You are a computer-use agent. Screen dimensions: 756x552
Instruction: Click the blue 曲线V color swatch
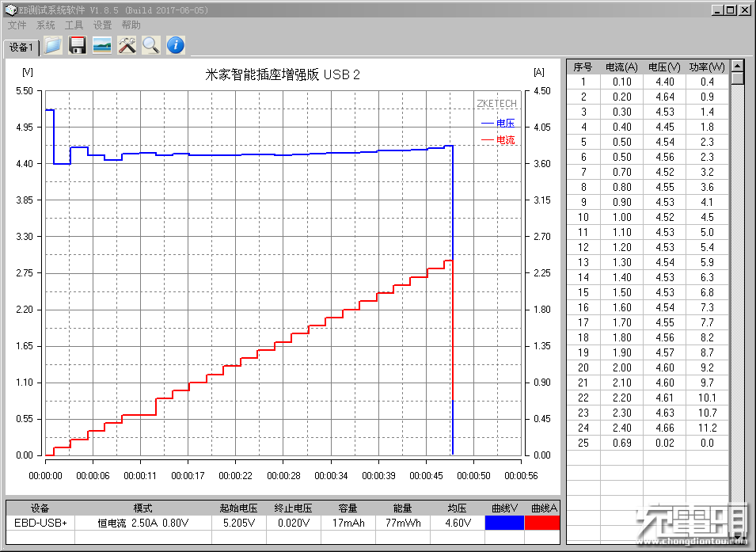coord(504,523)
